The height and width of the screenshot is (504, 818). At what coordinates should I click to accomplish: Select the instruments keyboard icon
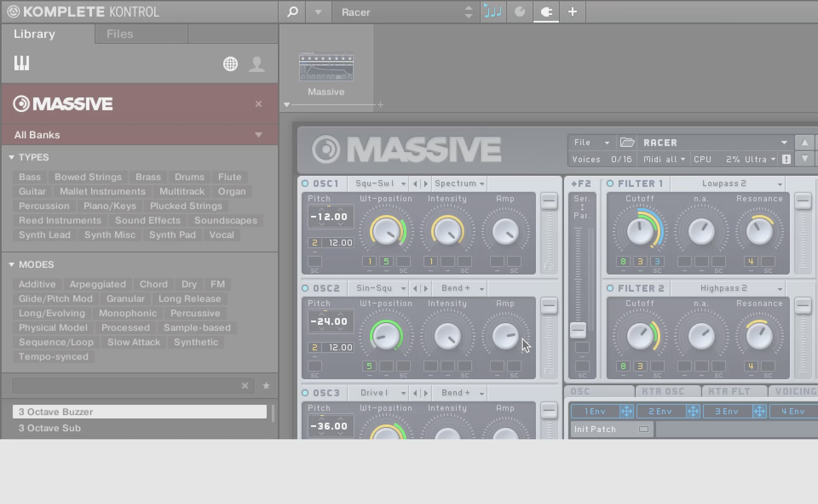point(22,63)
